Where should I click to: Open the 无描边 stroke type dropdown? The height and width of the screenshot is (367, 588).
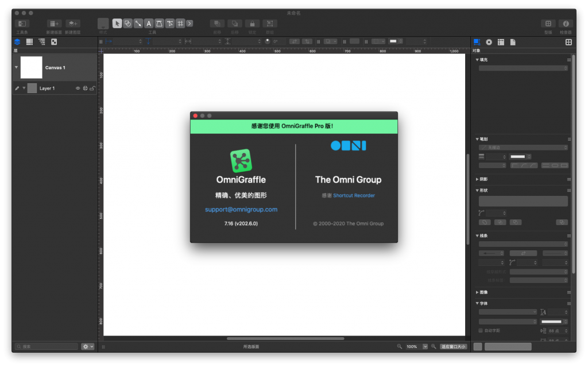click(523, 148)
